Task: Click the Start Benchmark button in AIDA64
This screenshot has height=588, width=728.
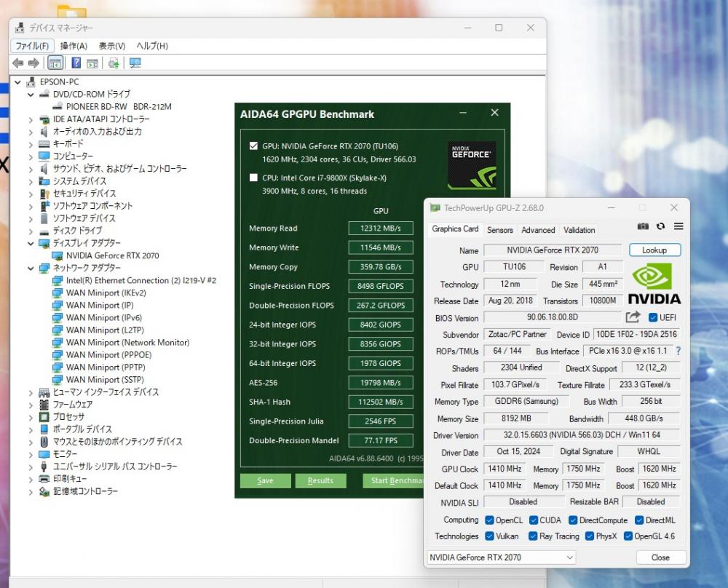Action: (394, 480)
